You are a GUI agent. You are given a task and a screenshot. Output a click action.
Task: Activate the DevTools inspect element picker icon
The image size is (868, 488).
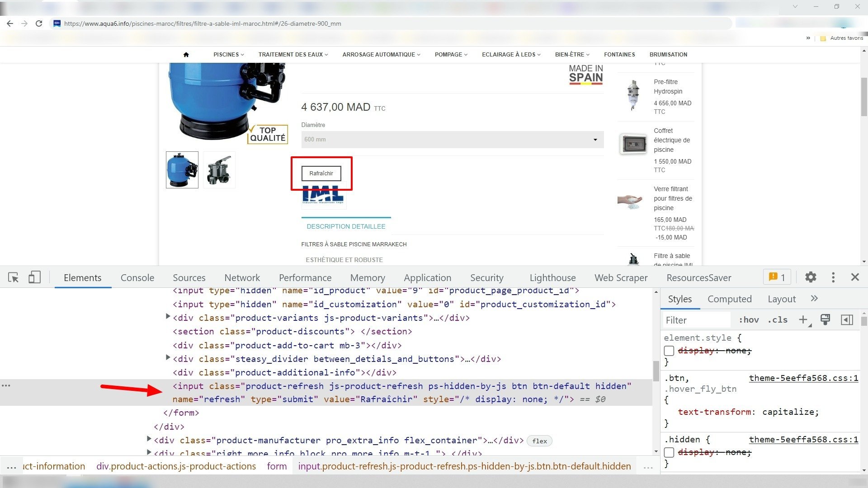coord(13,277)
